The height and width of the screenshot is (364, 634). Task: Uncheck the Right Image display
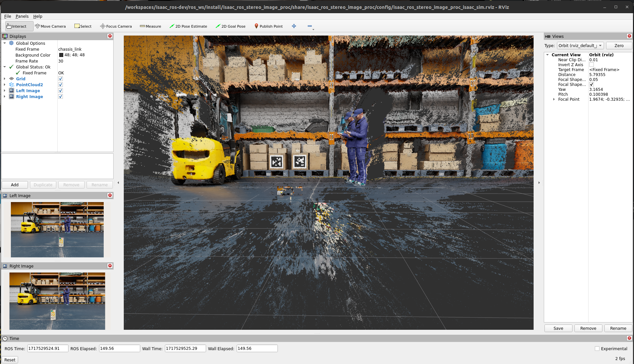(x=61, y=96)
